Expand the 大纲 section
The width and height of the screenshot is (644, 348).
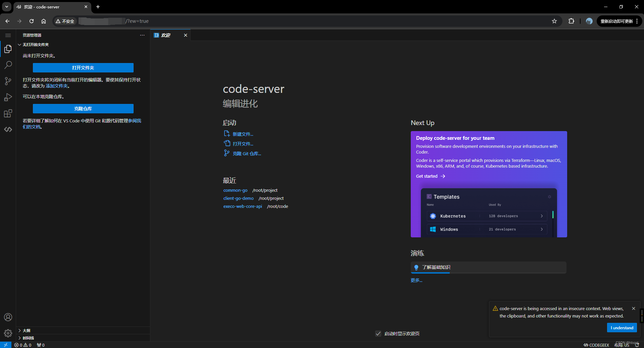[x=83, y=331]
